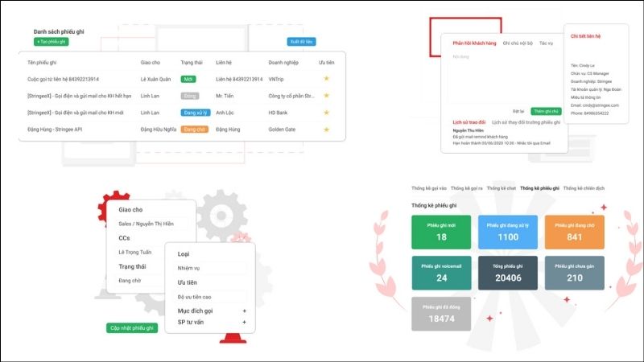Click the green 'Phiếu ghi mới' card showing 18
This screenshot has height=362, width=644.
click(441, 232)
